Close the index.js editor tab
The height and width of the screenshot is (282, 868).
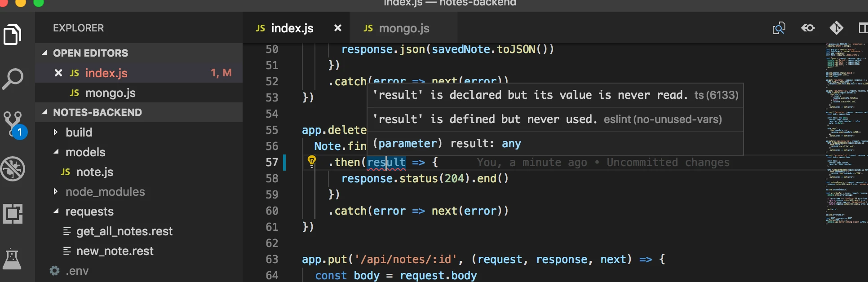[338, 28]
